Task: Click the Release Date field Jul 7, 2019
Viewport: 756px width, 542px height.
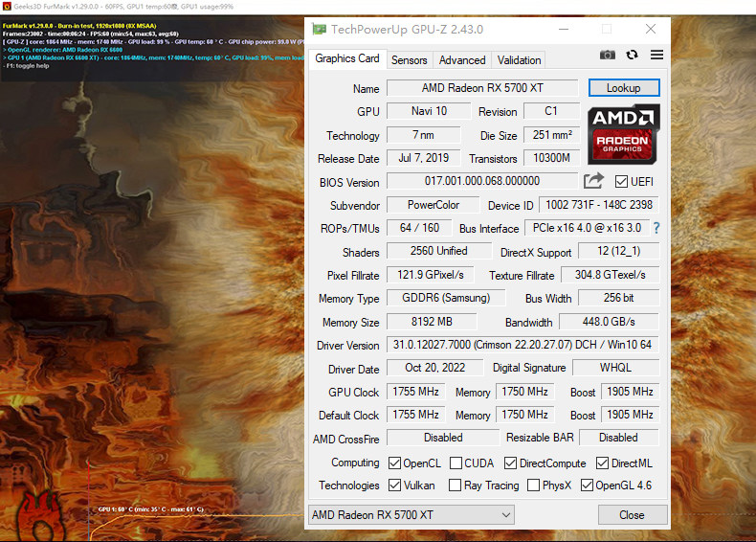Action: click(423, 158)
